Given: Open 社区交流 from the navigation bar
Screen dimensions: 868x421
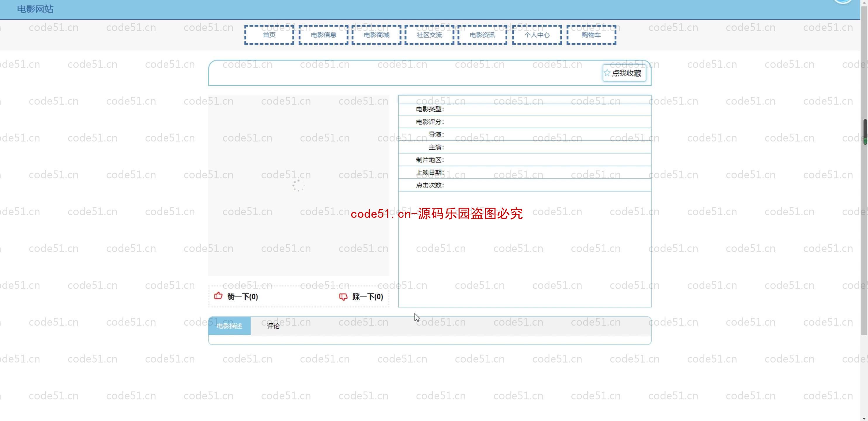Looking at the screenshot, I should (429, 35).
